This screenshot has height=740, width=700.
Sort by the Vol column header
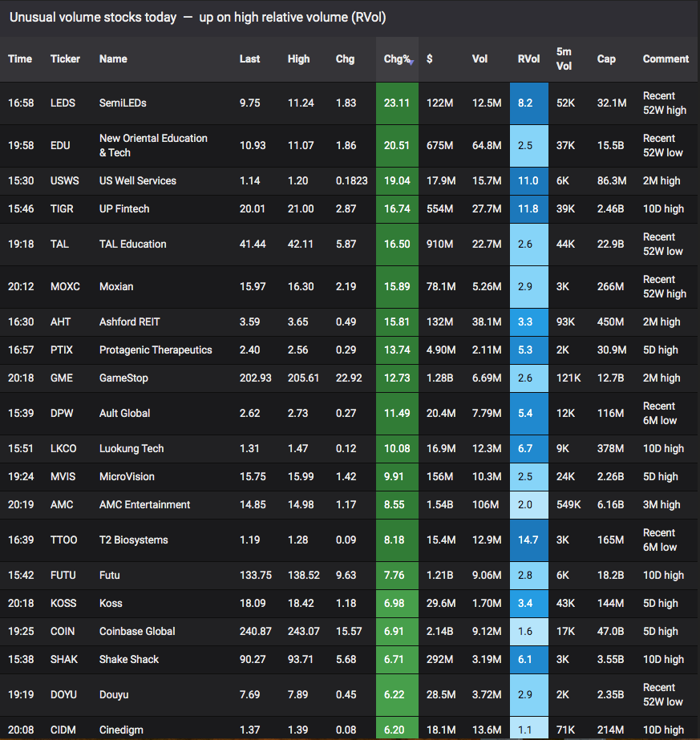pos(479,59)
